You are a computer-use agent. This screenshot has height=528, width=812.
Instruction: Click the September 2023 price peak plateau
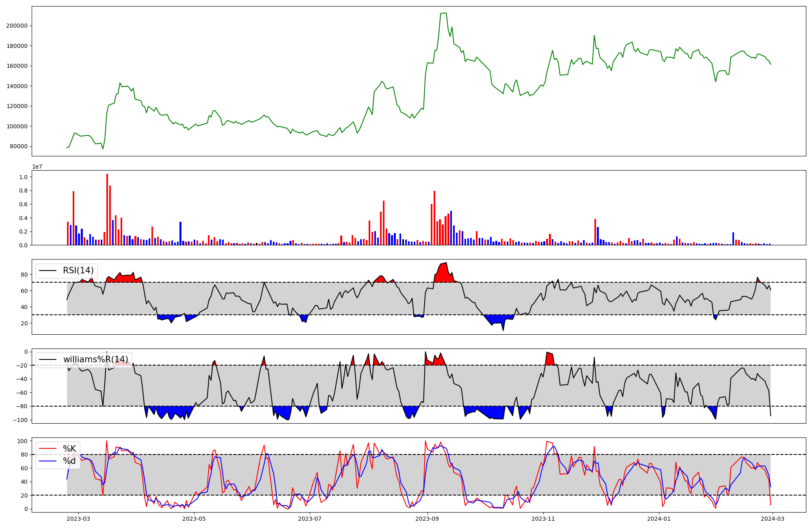coord(443,13)
